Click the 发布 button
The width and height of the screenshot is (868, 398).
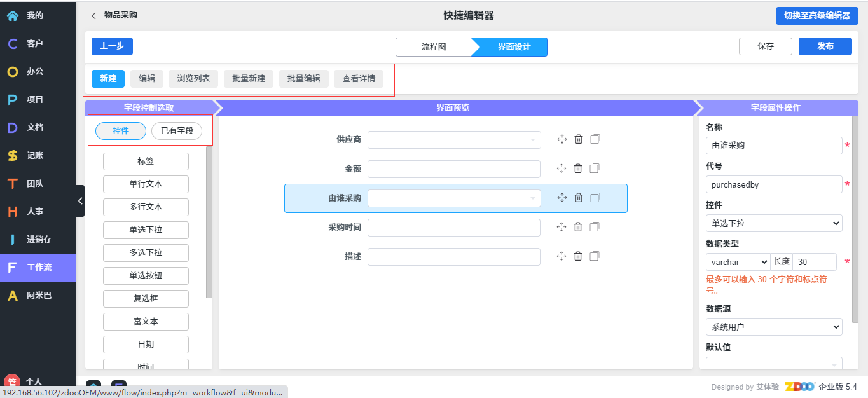pyautogui.click(x=825, y=46)
